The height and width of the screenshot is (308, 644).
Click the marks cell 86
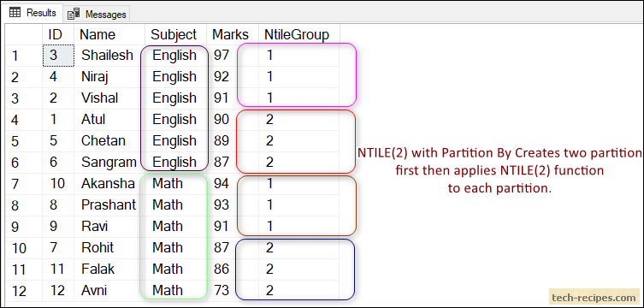[x=233, y=269]
